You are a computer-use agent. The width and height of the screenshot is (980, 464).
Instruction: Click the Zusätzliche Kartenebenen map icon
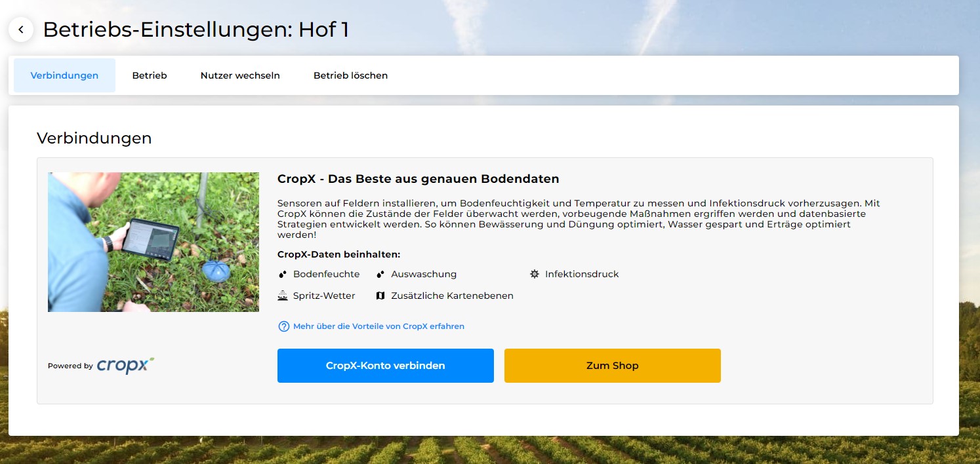[x=380, y=296]
